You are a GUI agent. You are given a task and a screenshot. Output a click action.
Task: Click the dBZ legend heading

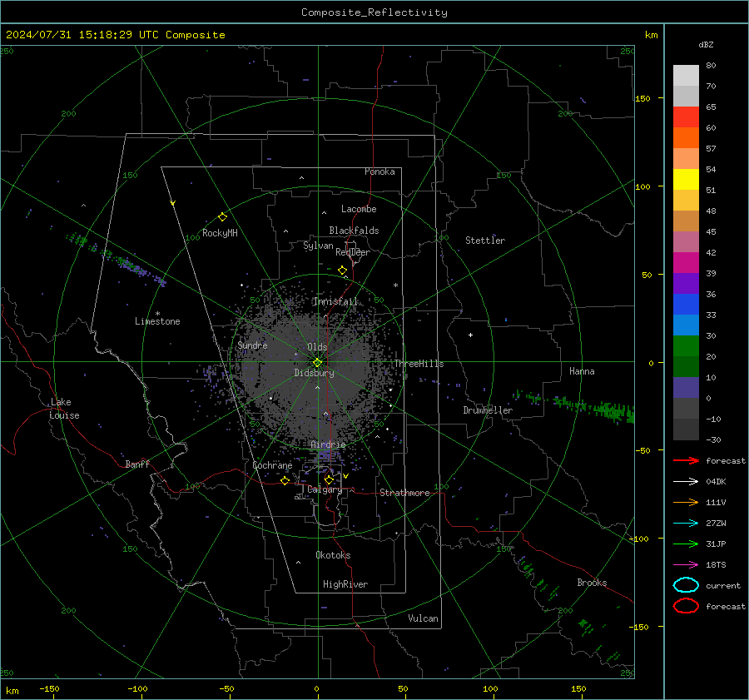pyautogui.click(x=706, y=44)
